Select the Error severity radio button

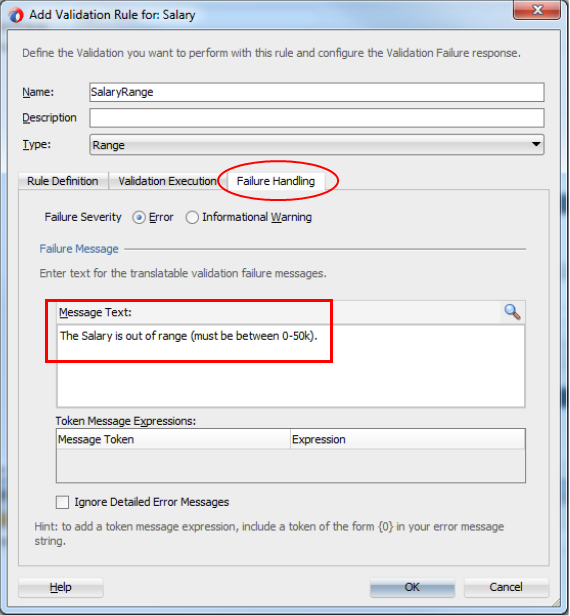click(139, 217)
